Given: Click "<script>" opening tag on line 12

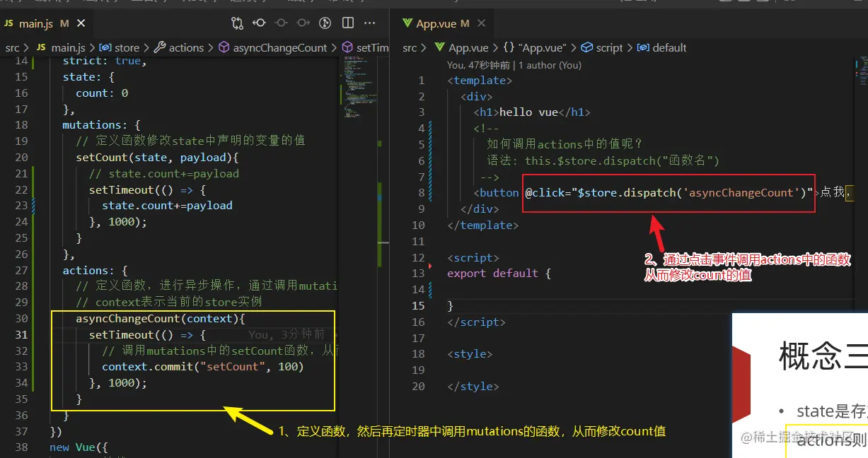Looking at the screenshot, I should [473, 257].
